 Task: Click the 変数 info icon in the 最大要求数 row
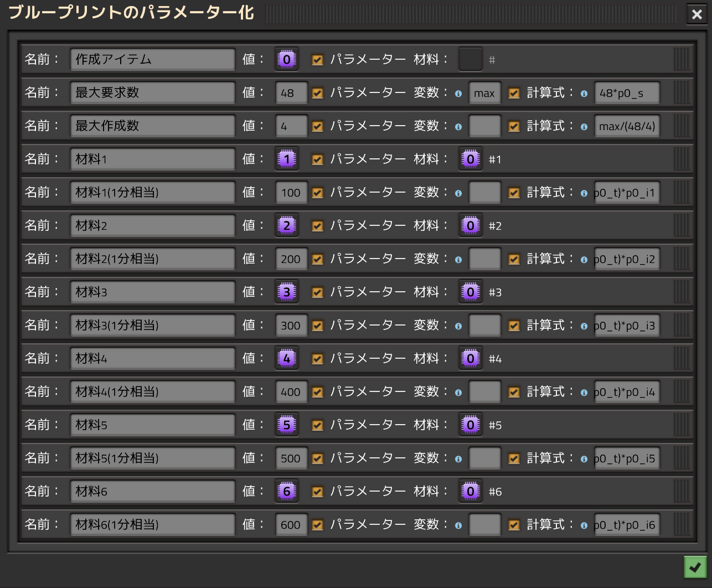pos(458,94)
